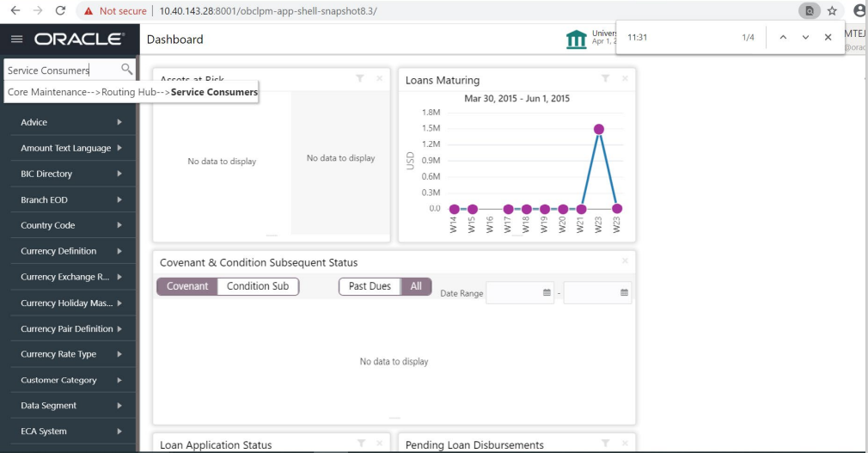The height and width of the screenshot is (453, 868).
Task: Go back in the browser
Action: coord(15,10)
